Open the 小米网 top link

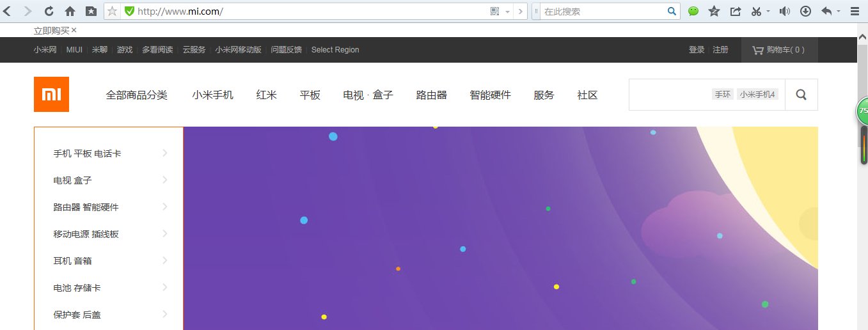click(x=45, y=50)
